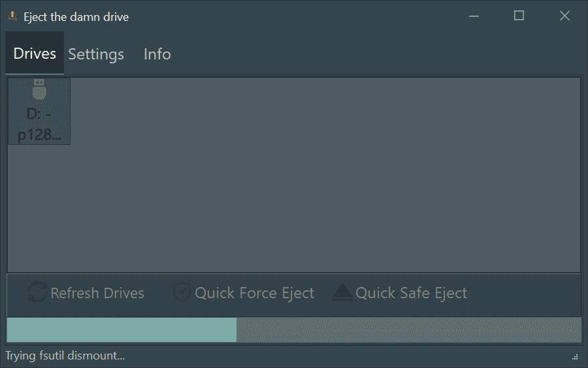
Task: Click the resize grip in the status bar corner
Action: click(x=575, y=357)
